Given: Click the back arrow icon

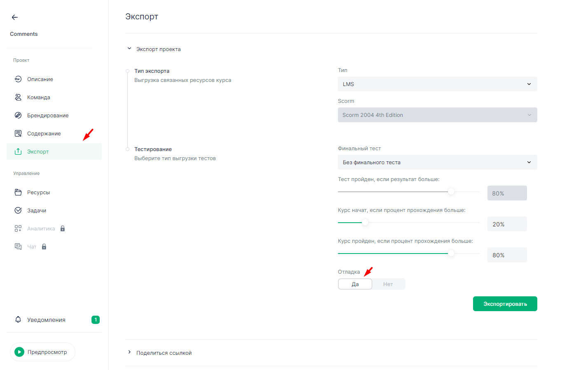Looking at the screenshot, I should point(15,17).
